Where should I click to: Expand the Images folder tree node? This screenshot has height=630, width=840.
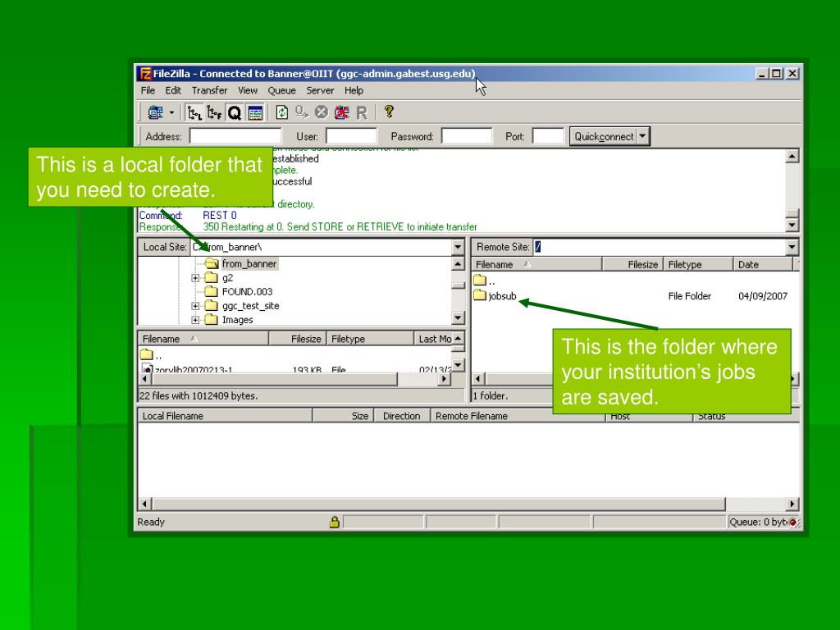pyautogui.click(x=195, y=320)
